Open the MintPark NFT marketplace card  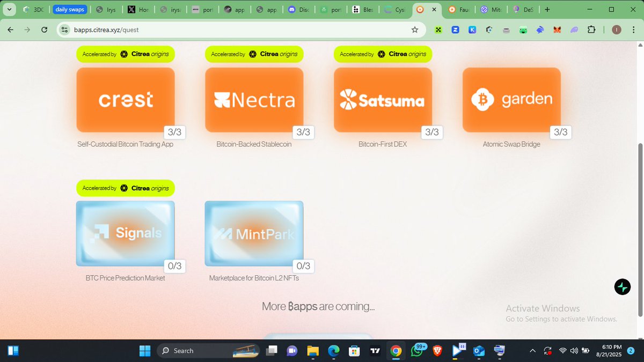click(254, 233)
